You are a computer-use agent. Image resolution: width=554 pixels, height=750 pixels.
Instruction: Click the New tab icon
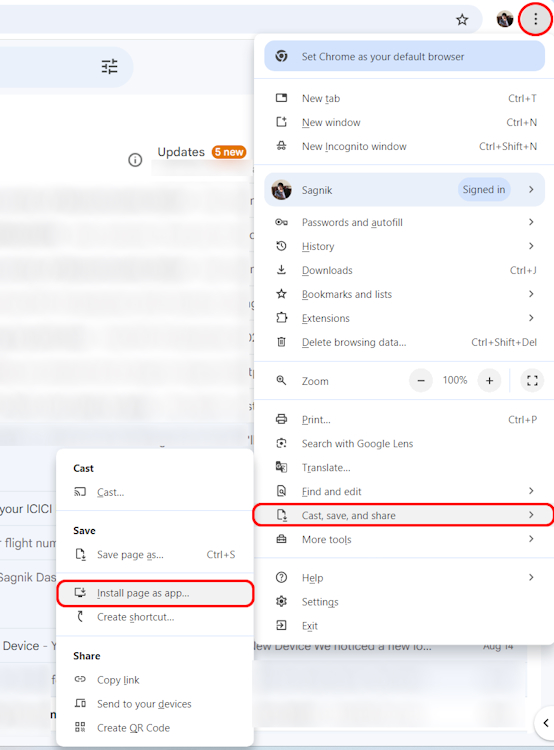[281, 98]
